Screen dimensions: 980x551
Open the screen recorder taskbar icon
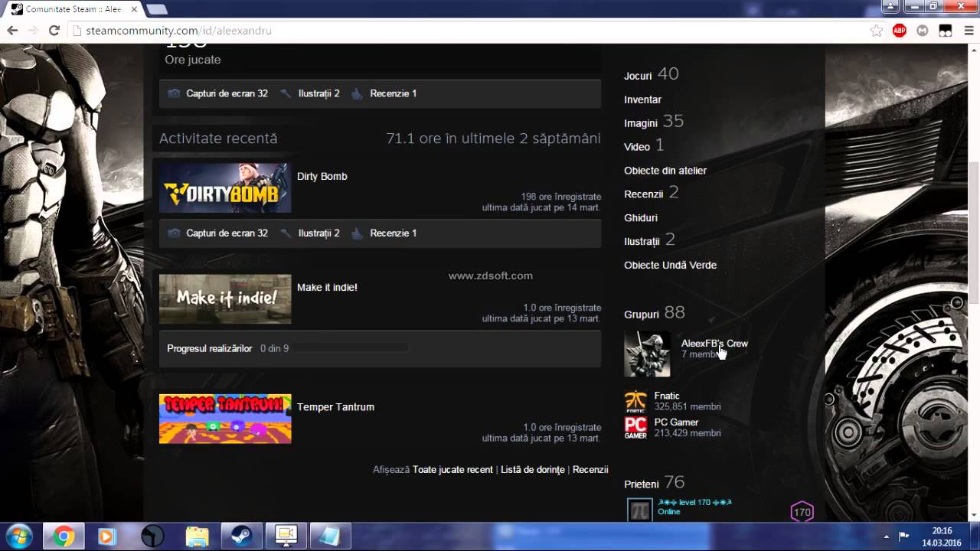pos(286,536)
